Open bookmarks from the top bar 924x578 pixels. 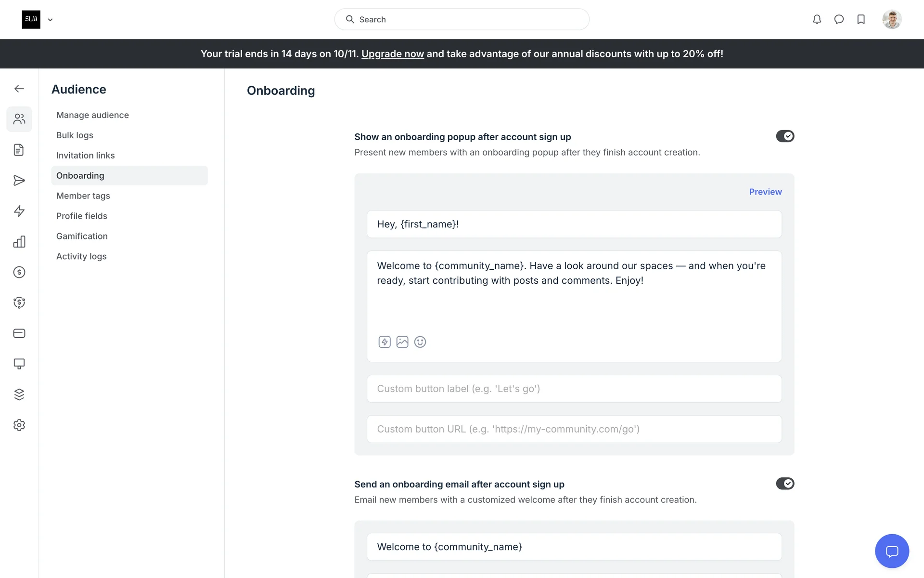coord(861,19)
